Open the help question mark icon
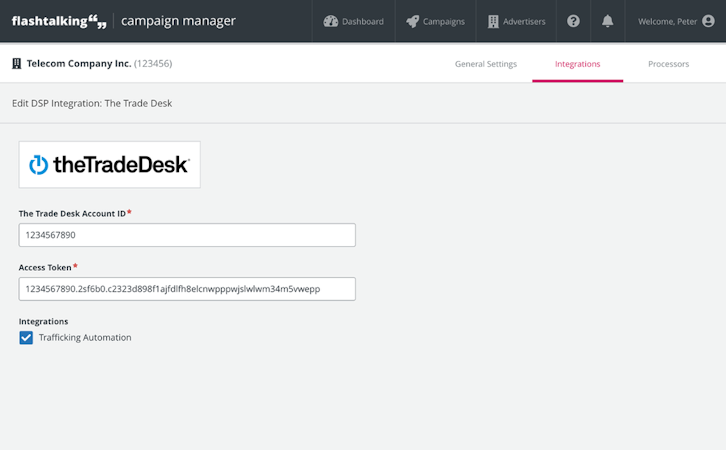Screen dimensions: 726x450 pyautogui.click(x=573, y=21)
